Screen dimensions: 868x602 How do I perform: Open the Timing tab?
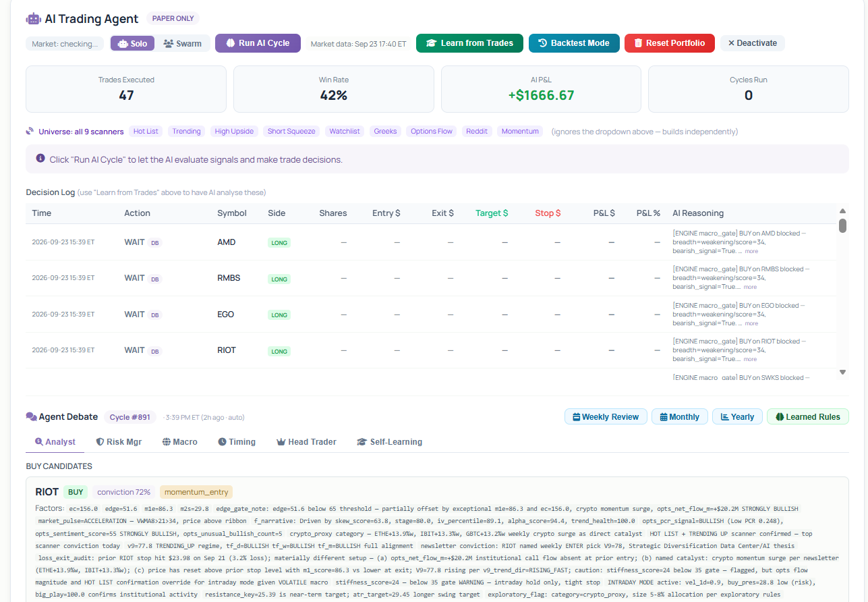237,442
